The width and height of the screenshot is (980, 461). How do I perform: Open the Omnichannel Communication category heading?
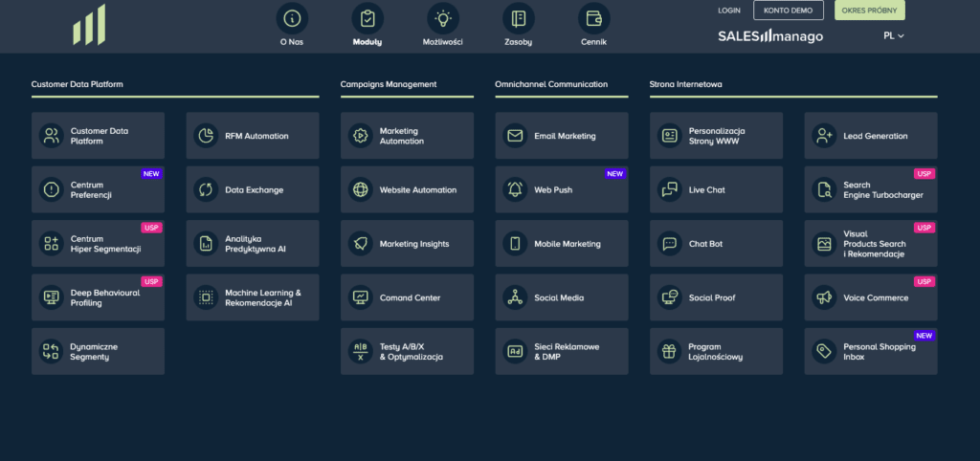(551, 84)
